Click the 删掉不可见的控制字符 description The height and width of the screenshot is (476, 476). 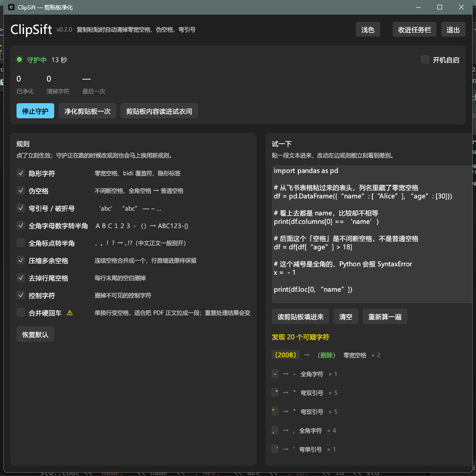click(123, 295)
